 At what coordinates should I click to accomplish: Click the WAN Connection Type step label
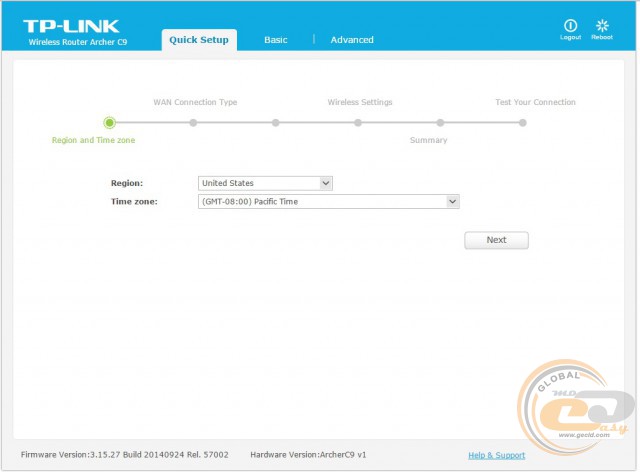coord(195,102)
